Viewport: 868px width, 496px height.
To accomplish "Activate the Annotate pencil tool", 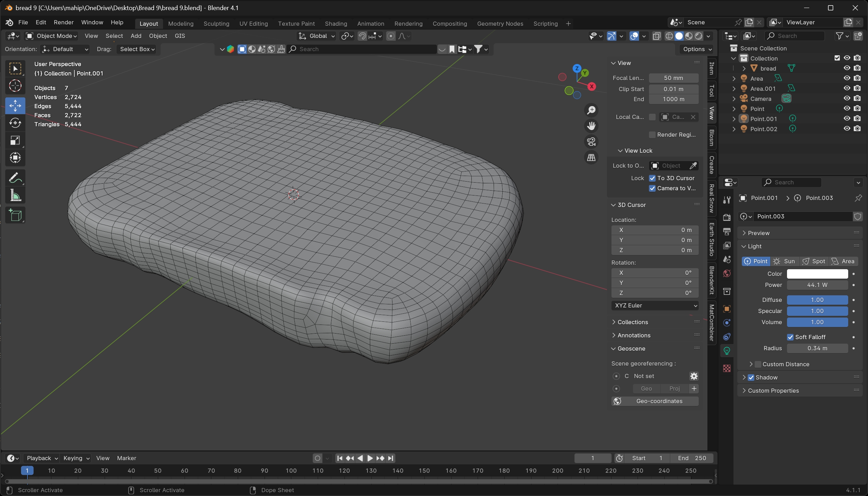I will [x=15, y=178].
